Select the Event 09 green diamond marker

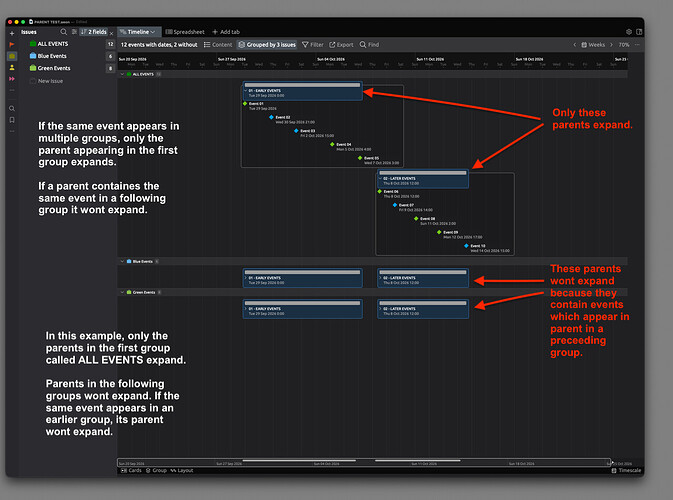pyautogui.click(x=439, y=232)
